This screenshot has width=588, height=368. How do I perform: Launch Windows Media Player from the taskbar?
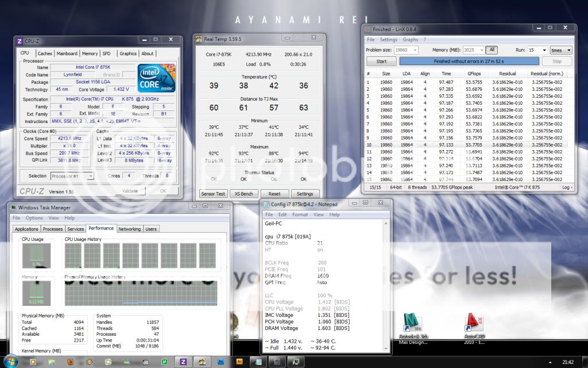coord(33,362)
